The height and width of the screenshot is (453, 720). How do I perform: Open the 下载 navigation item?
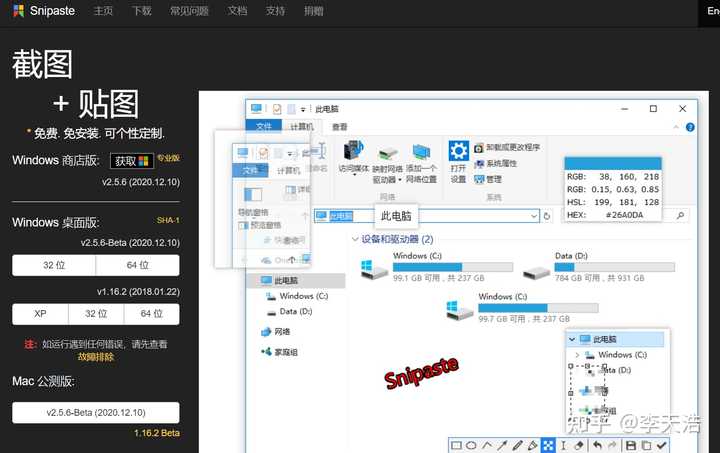[141, 11]
